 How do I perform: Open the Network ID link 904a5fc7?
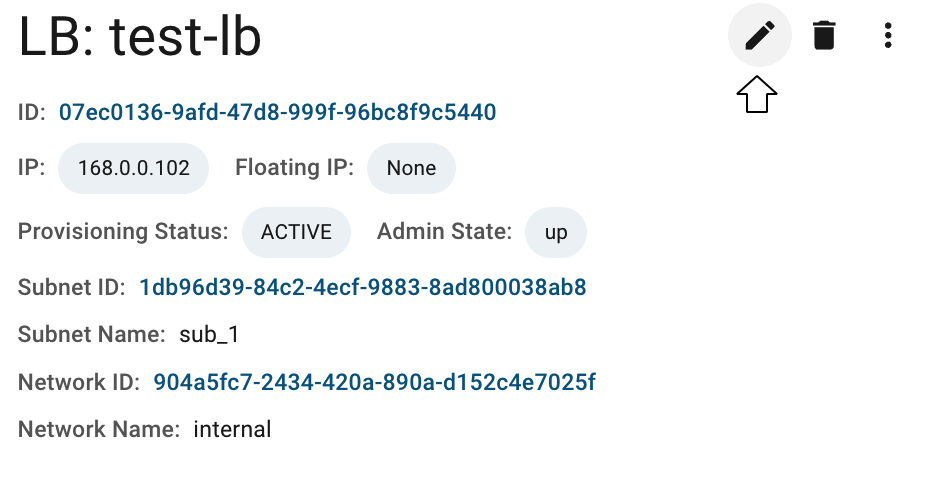374,382
